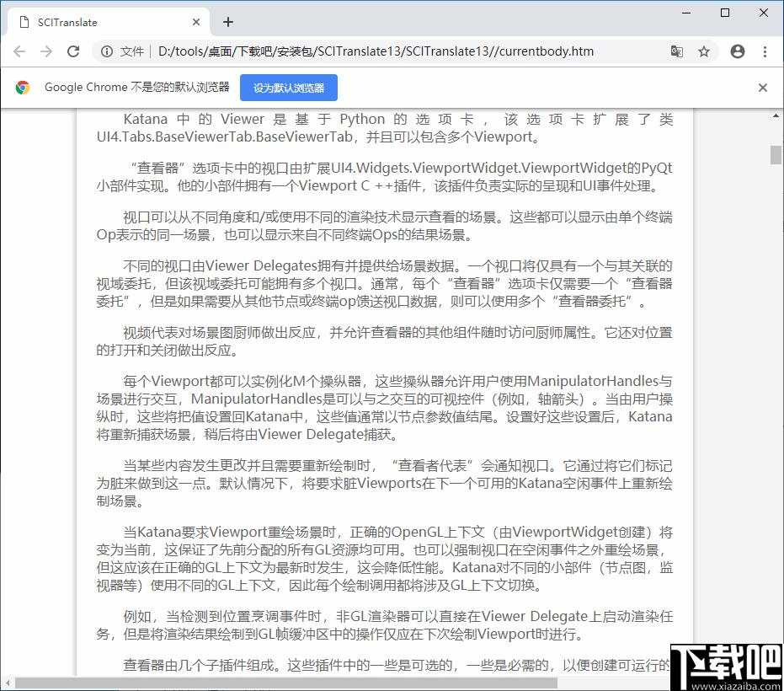Screen dimensions: 784x691
Task: Open the translate page icon
Action: [676, 51]
